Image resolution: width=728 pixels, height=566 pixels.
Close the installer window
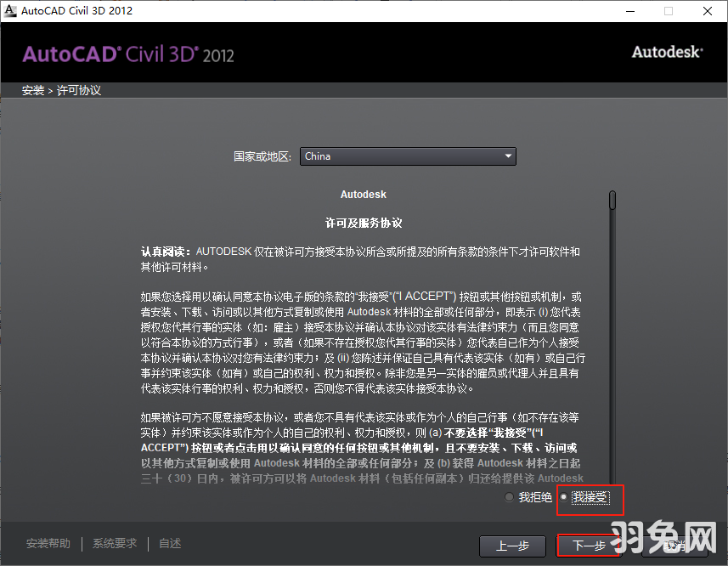[x=708, y=11]
